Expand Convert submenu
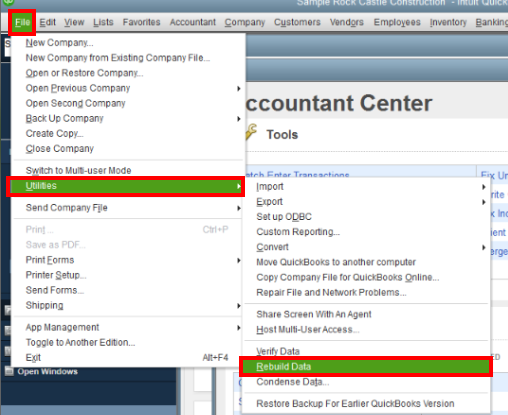The image size is (508, 415). (366, 247)
